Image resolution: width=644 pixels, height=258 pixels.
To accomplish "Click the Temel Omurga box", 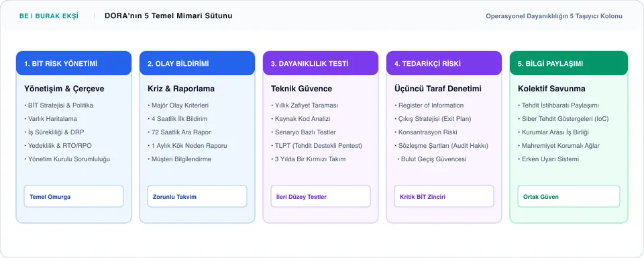I will (74, 196).
